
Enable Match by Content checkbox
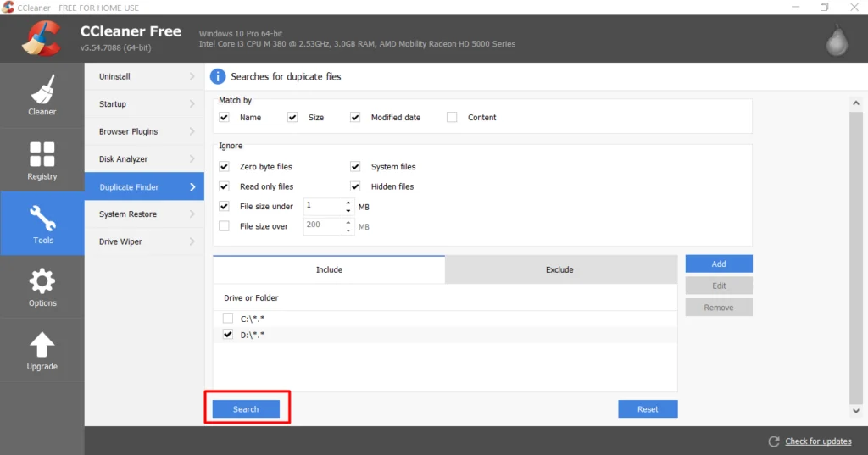pos(452,117)
